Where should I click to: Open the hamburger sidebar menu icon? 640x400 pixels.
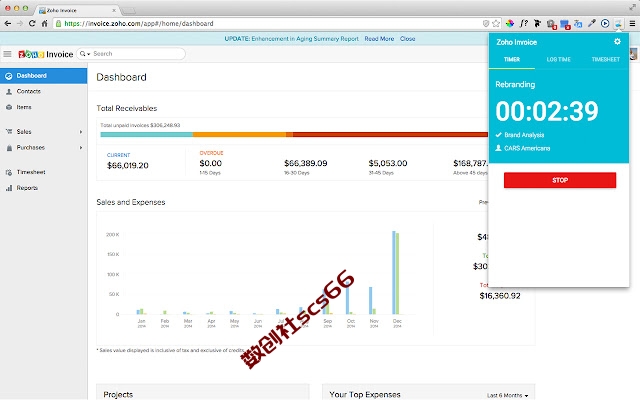point(7,54)
